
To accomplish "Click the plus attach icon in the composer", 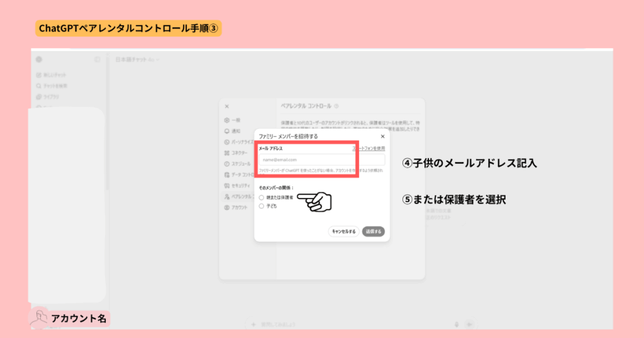I will coord(253,324).
